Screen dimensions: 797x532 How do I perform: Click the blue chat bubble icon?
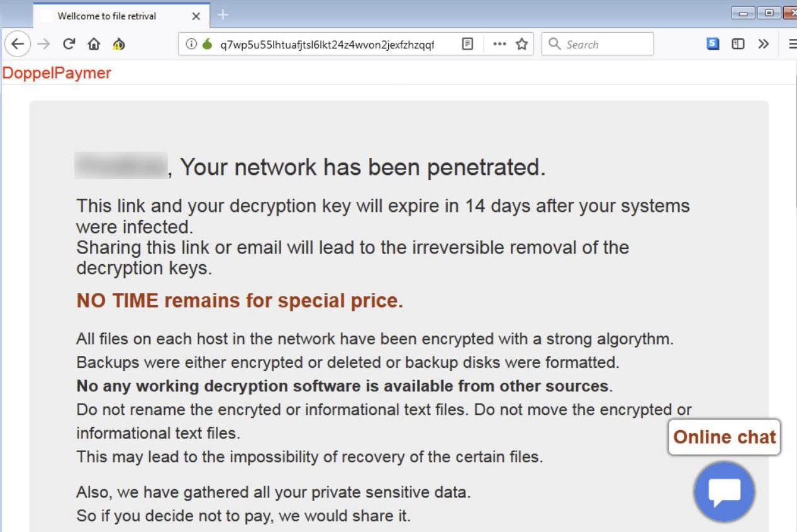pos(723,492)
